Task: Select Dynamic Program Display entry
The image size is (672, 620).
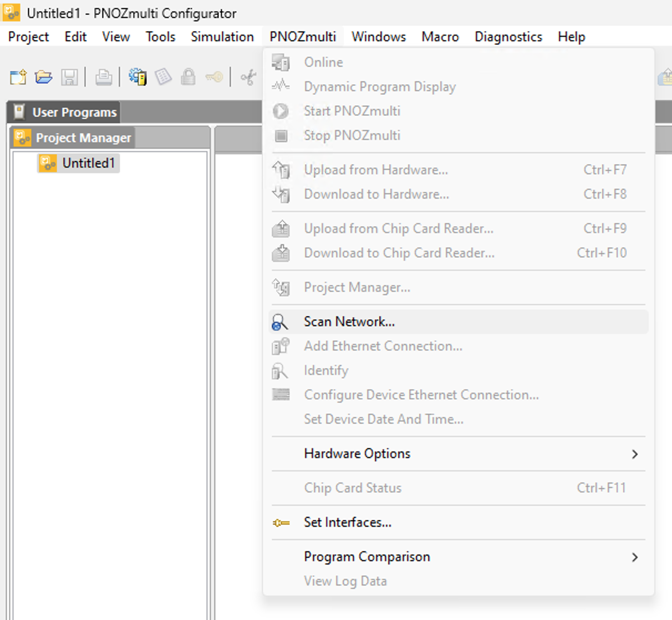Action: click(459, 87)
